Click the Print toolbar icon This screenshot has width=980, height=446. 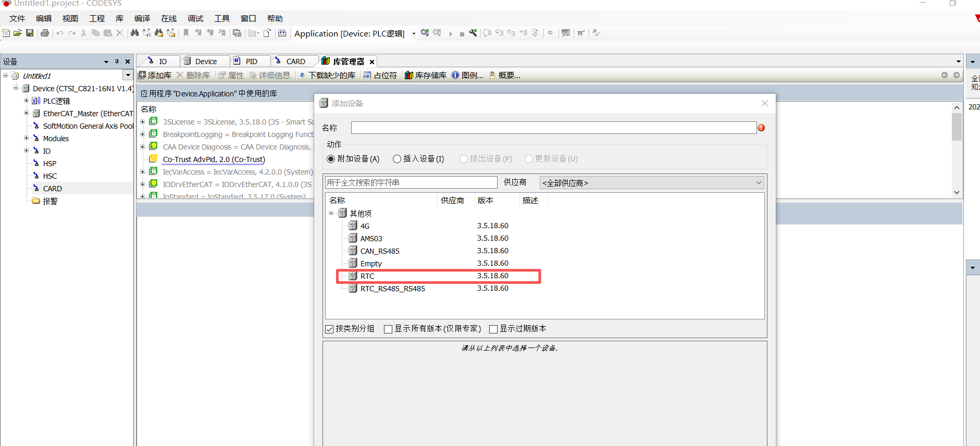(45, 33)
